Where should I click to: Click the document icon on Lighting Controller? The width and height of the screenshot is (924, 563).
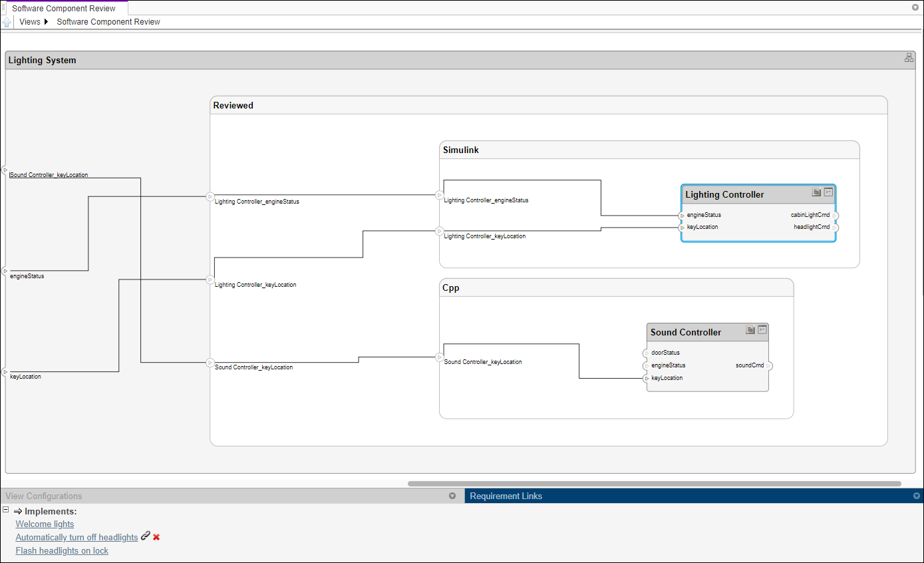(816, 192)
